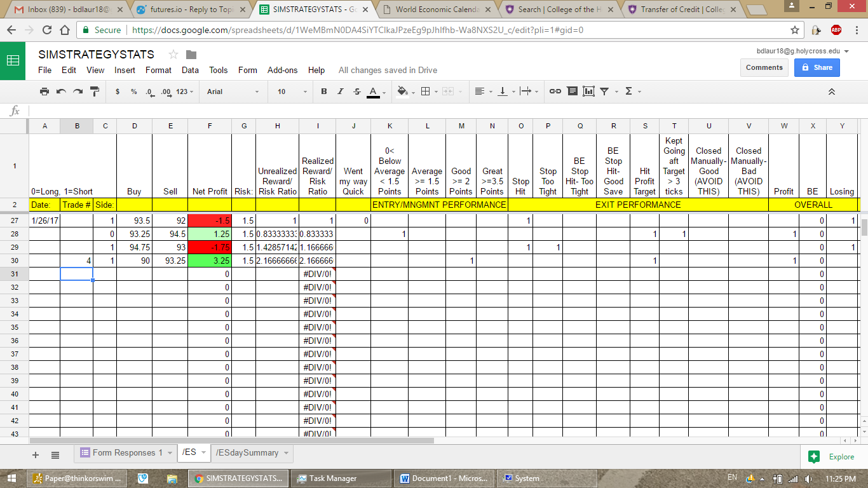This screenshot has height=488, width=868.
Task: Open the Data menu
Action: [x=190, y=70]
